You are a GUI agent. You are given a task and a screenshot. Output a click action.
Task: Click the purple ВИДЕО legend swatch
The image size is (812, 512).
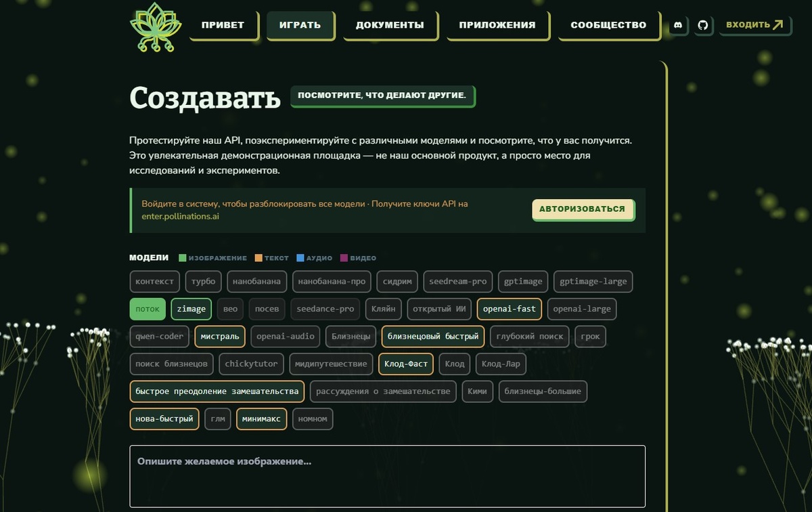(344, 258)
